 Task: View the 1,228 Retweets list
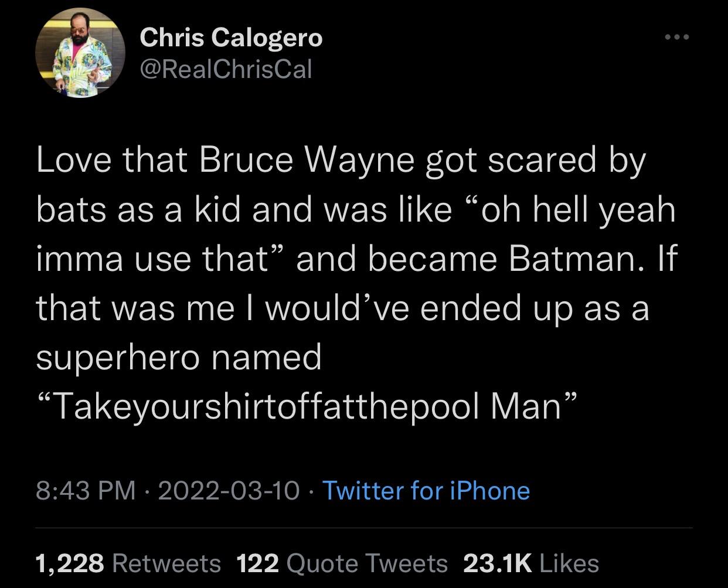point(128,563)
